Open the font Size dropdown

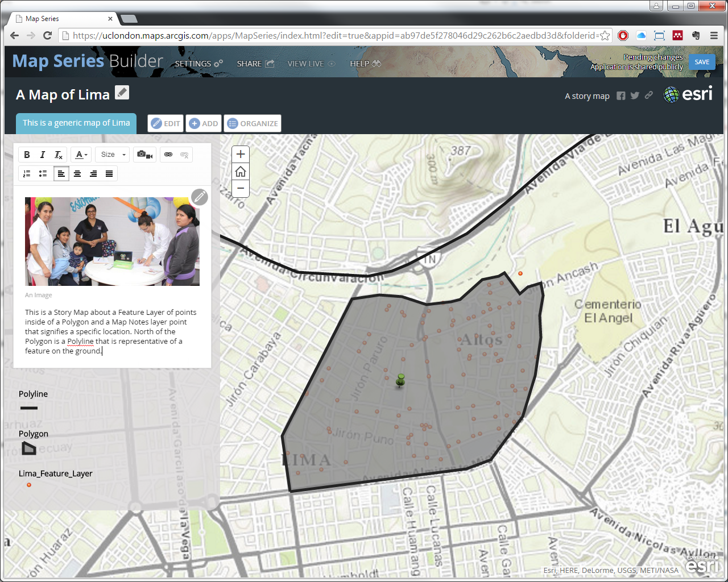tap(113, 155)
